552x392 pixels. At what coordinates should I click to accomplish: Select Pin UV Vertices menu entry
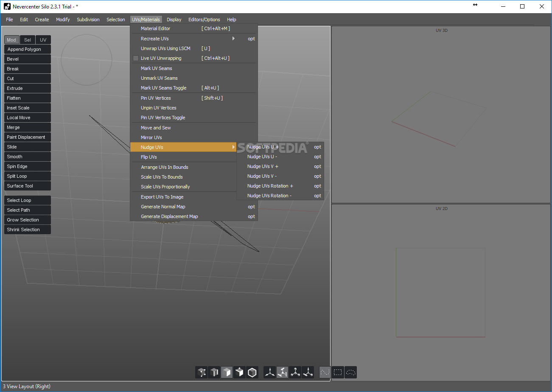coord(194,98)
